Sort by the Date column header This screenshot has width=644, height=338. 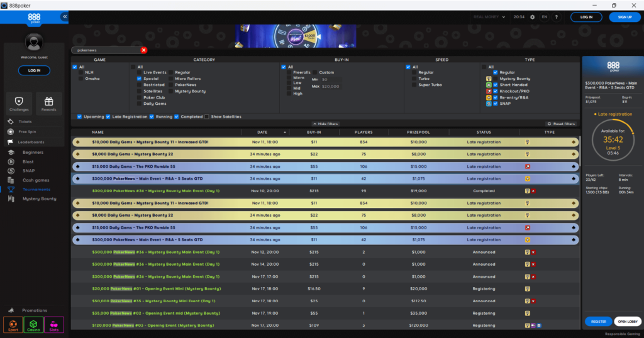point(262,133)
